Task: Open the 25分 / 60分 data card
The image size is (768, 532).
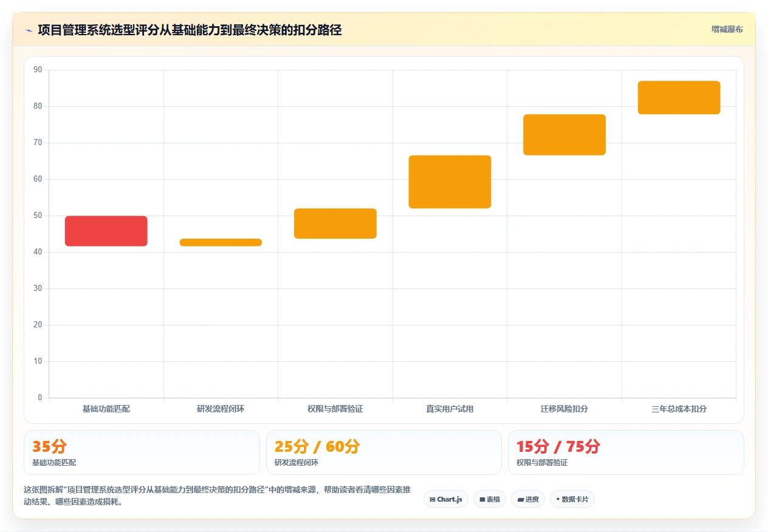Action: click(384, 452)
